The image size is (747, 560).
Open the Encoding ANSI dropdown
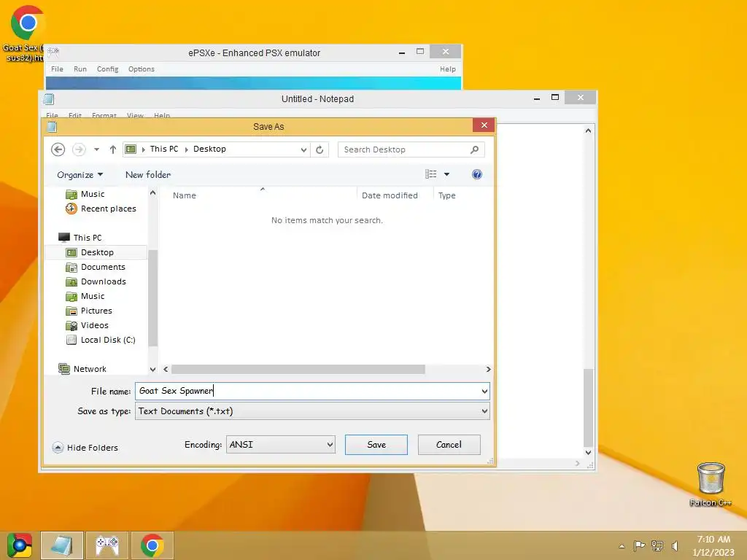click(x=281, y=444)
